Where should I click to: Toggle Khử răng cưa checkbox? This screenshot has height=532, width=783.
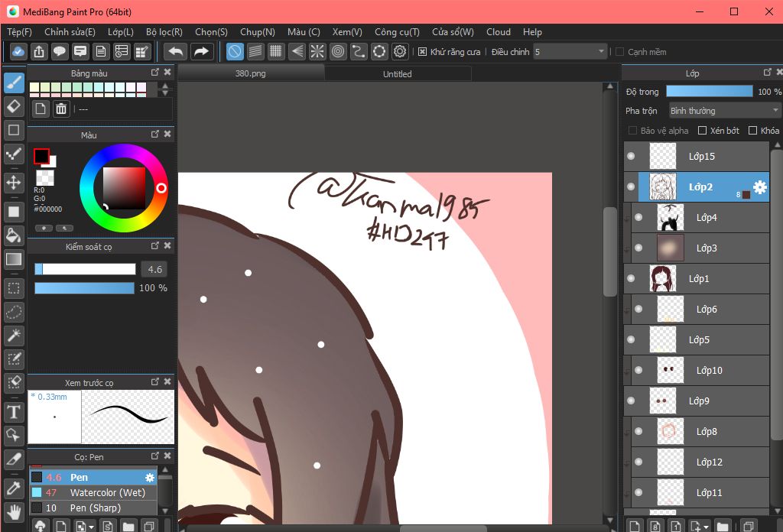click(x=422, y=51)
